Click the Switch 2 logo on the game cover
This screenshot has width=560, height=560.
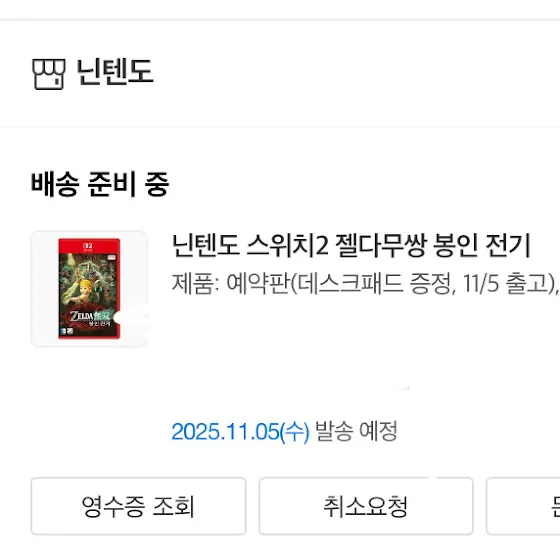[88, 246]
